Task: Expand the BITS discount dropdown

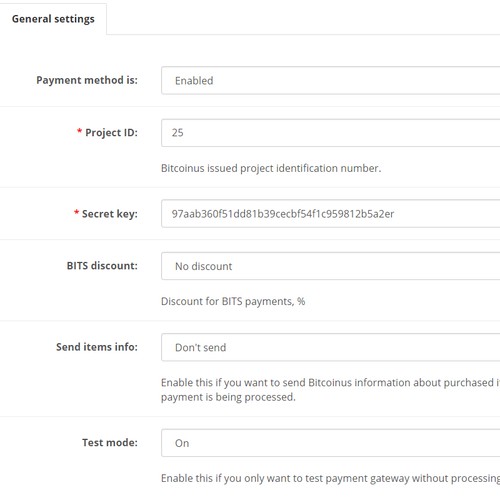Action: 331,266
